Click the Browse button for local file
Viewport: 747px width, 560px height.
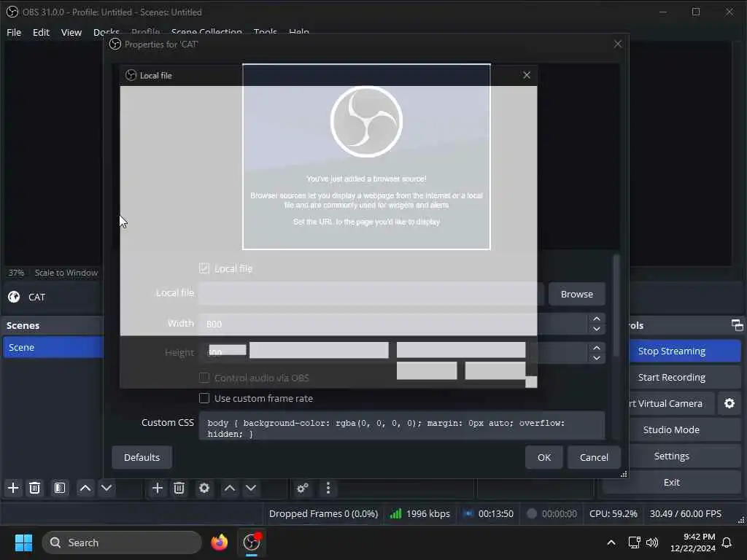click(576, 295)
